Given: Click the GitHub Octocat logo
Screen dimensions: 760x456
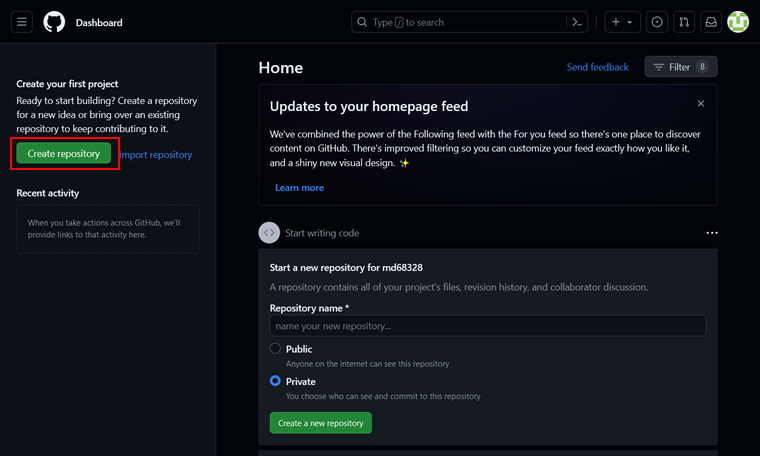Looking at the screenshot, I should click(x=54, y=22).
